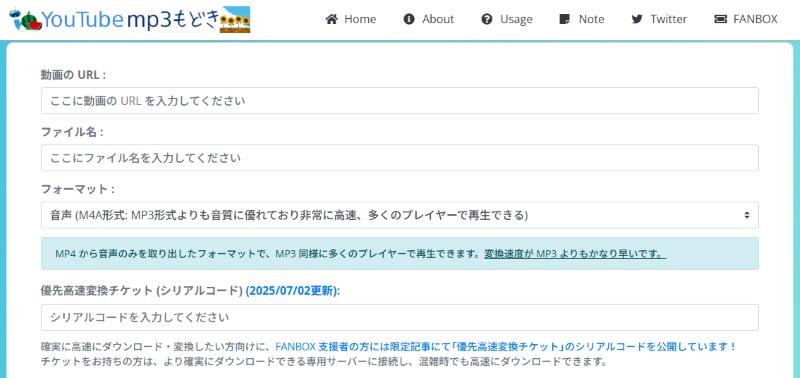The image size is (800, 378).
Task: Click the Home house icon
Action: click(332, 19)
